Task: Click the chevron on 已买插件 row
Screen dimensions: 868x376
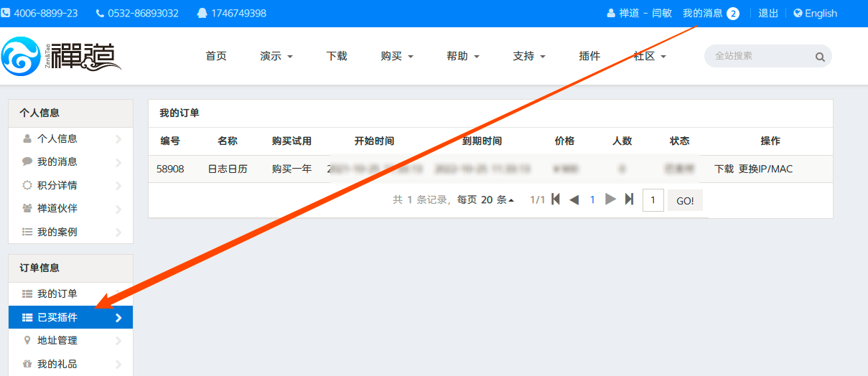Action: tap(118, 317)
